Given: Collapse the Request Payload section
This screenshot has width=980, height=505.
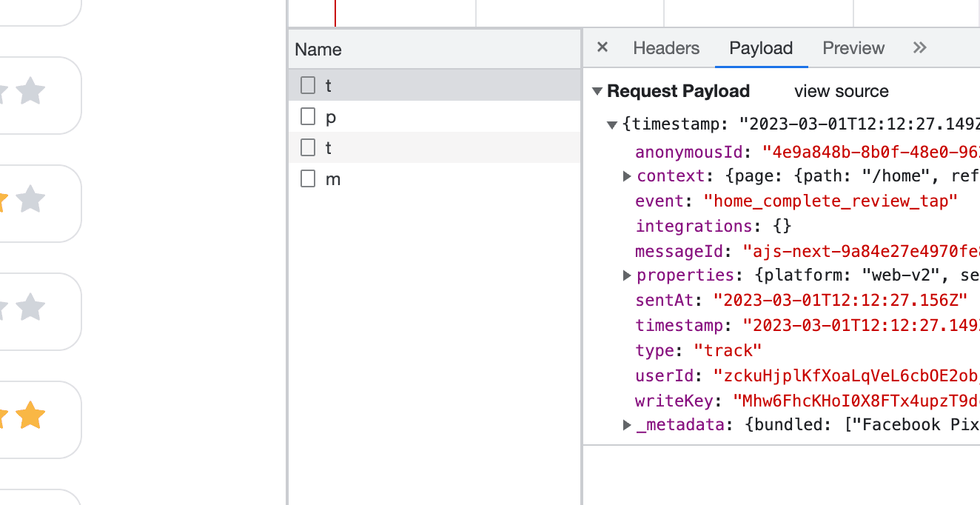Looking at the screenshot, I should click(x=597, y=92).
